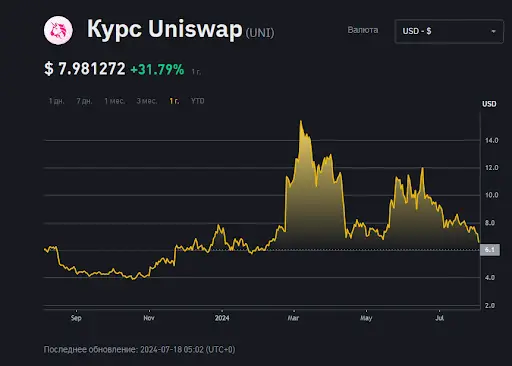The width and height of the screenshot is (512, 366).
Task: Click the (UNI) ticker label
Action: [260, 33]
